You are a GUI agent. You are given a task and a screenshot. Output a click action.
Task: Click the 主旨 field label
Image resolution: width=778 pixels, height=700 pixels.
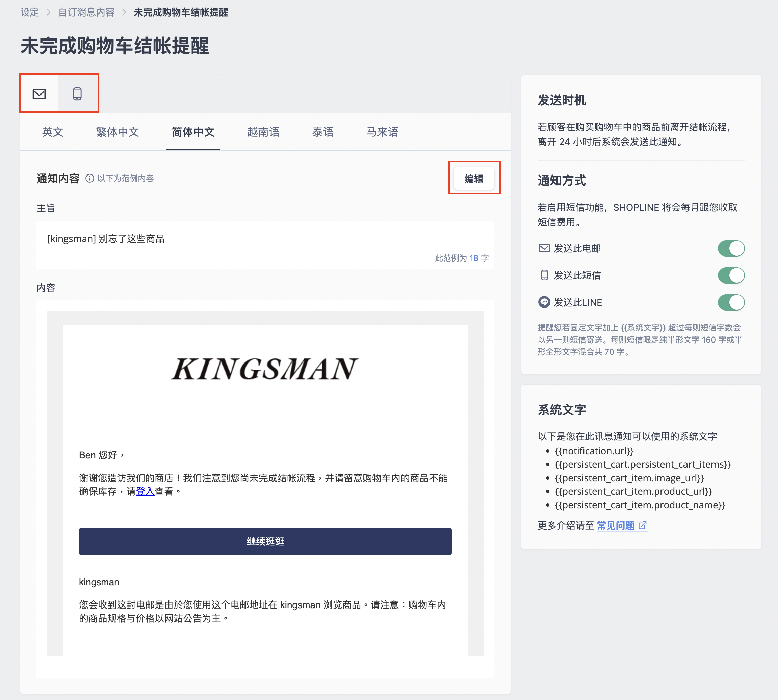pos(46,208)
